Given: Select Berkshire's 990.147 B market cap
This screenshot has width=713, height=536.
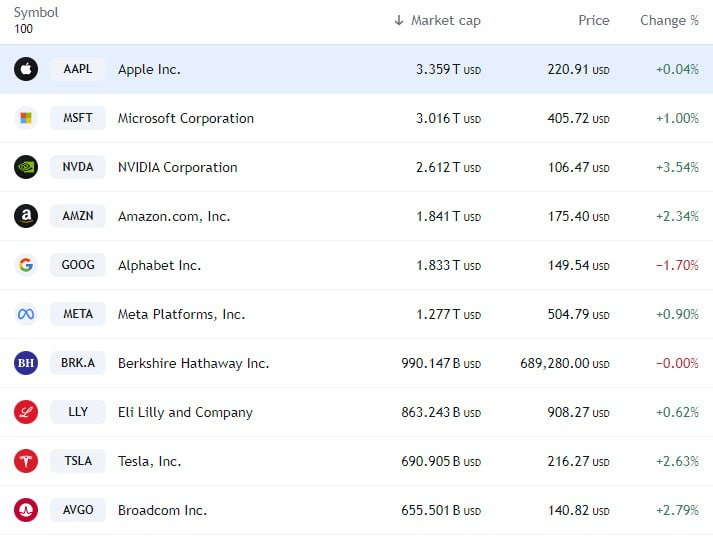Looking at the screenshot, I should [441, 364].
